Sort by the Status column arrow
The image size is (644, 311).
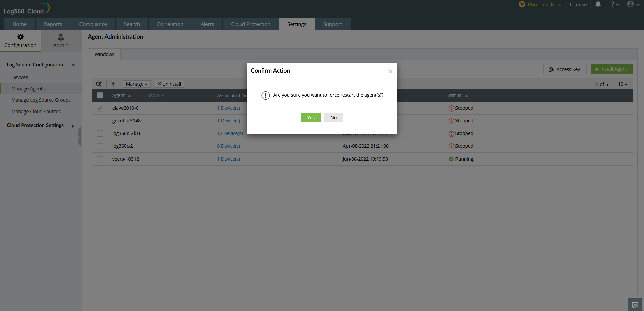[x=466, y=96]
